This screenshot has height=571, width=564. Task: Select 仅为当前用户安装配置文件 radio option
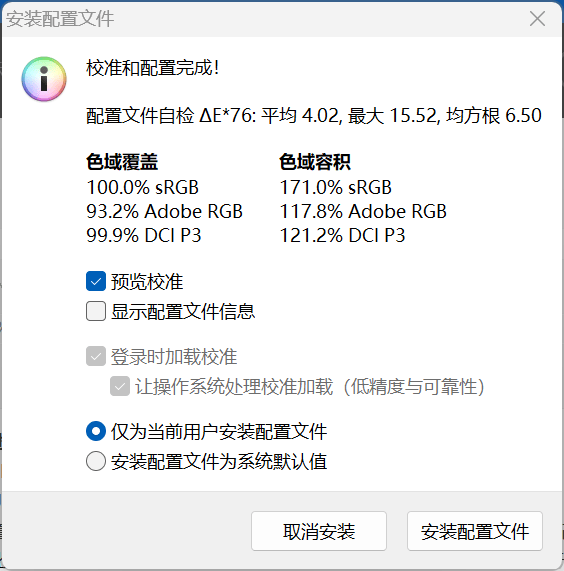96,432
